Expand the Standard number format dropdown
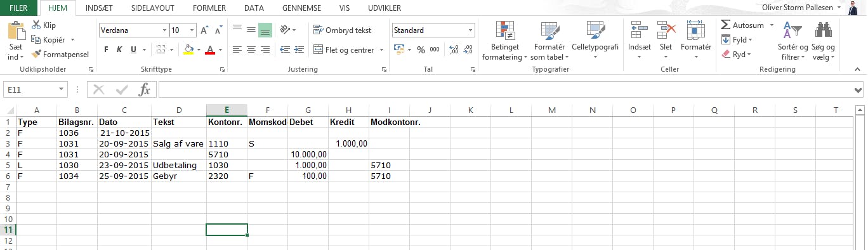The height and width of the screenshot is (250, 868). (x=471, y=30)
